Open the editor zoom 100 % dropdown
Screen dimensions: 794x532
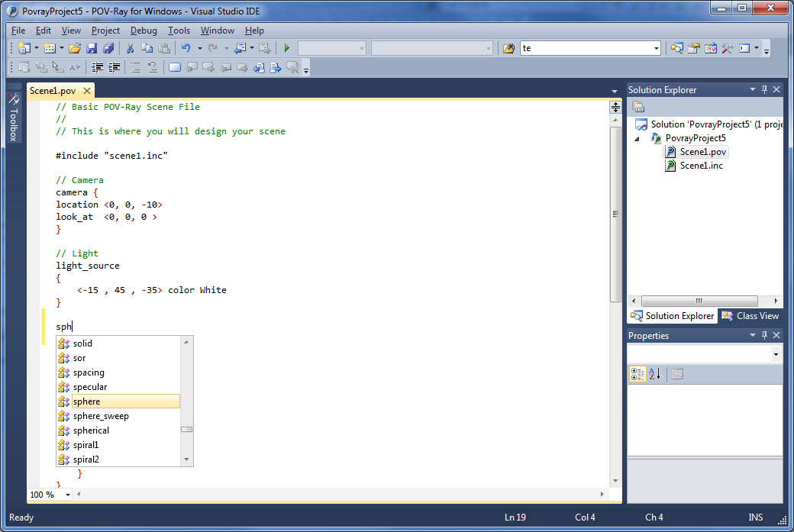tap(67, 495)
